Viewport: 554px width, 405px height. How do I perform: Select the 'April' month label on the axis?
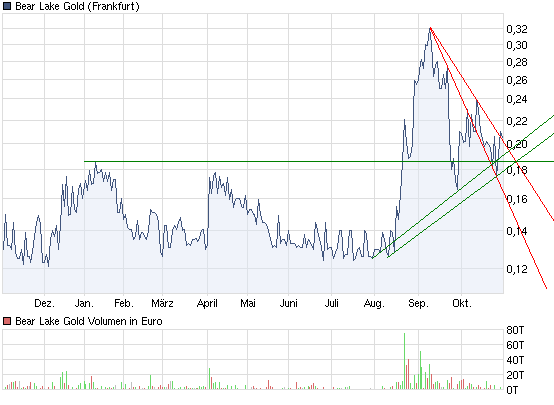point(207,304)
